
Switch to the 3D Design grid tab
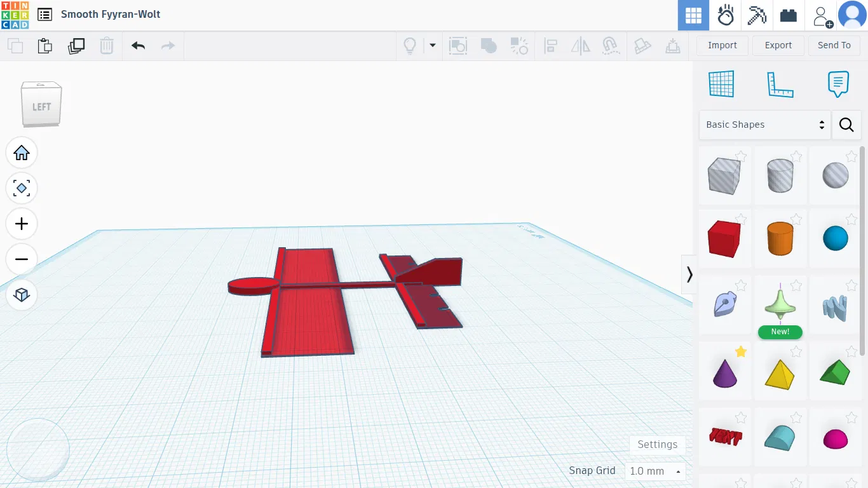pos(693,15)
